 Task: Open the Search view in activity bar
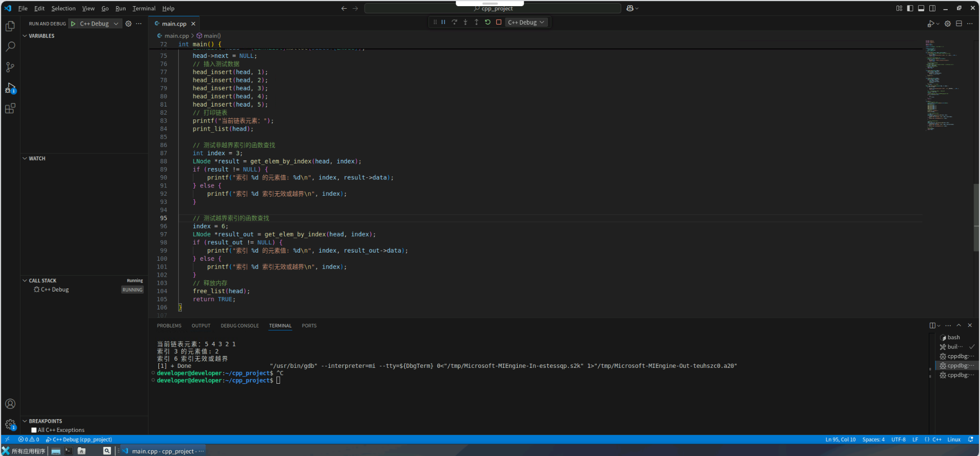[10, 47]
